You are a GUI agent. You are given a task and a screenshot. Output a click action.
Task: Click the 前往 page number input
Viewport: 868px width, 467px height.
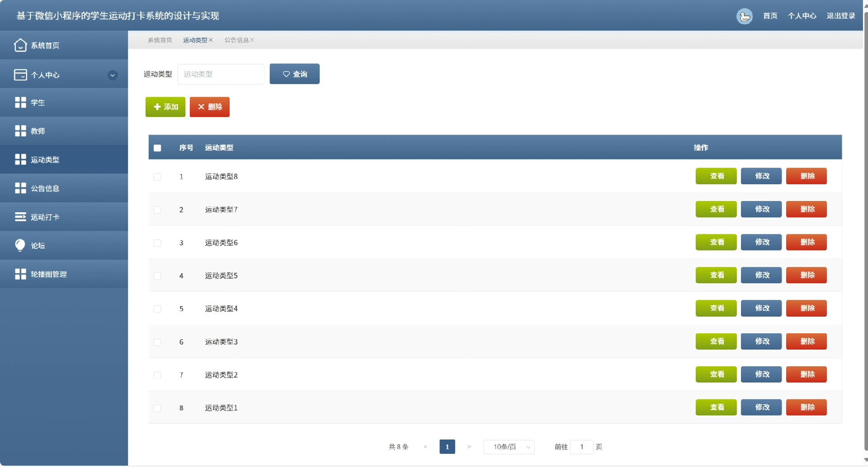(x=582, y=447)
